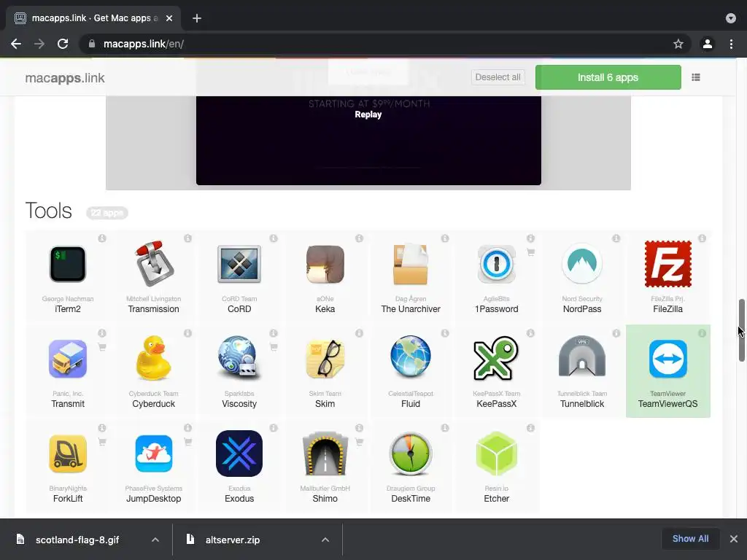Select the CoRD app icon
The height and width of the screenshot is (560, 747).
click(239, 264)
